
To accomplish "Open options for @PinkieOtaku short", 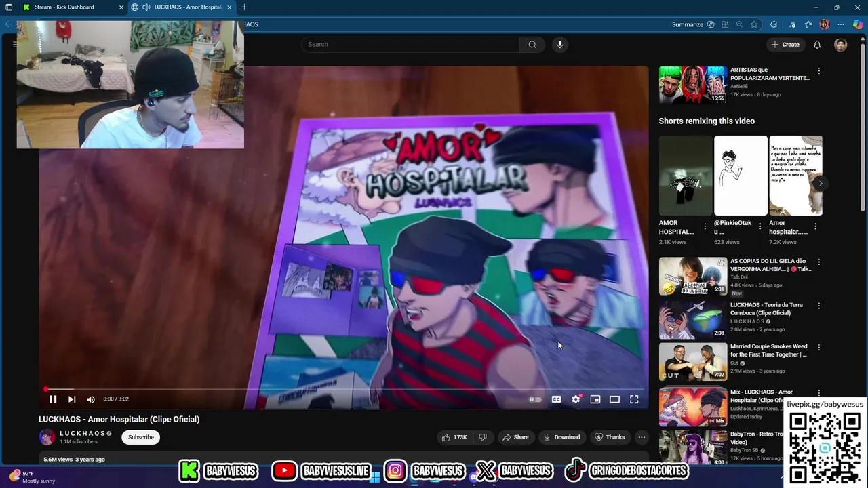I will point(759,226).
